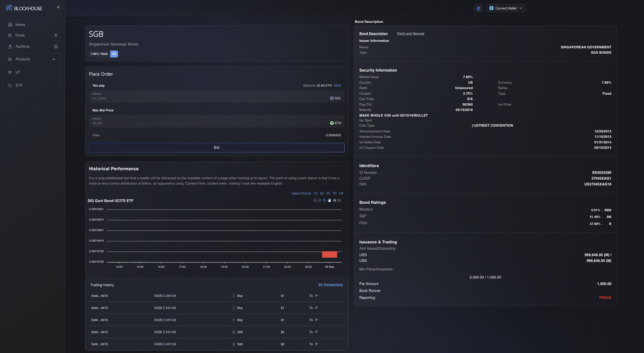Click MAX to use full balance
The height and width of the screenshot is (353, 644).
tap(337, 85)
